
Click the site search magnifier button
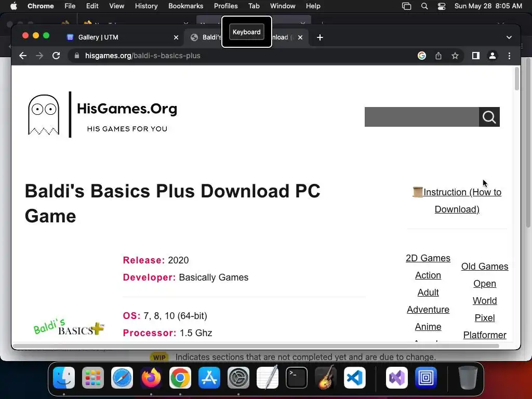click(489, 117)
